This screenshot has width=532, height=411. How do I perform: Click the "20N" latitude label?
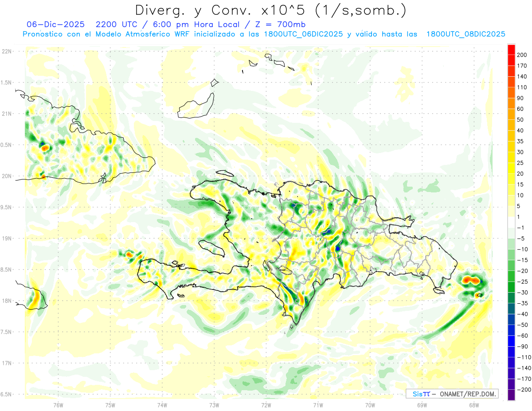point(7,176)
